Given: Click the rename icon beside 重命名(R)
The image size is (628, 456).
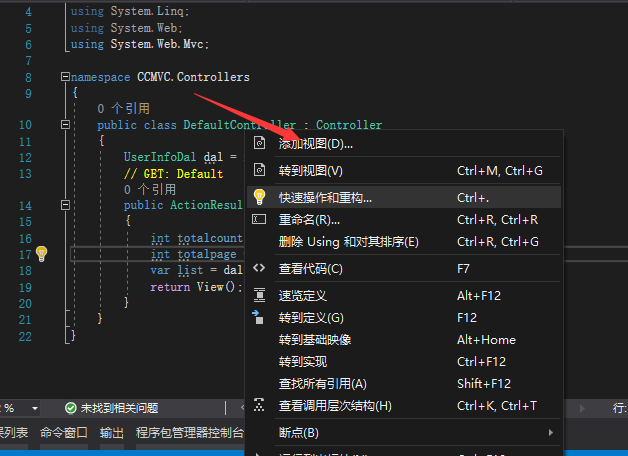Looking at the screenshot, I should pos(259,219).
